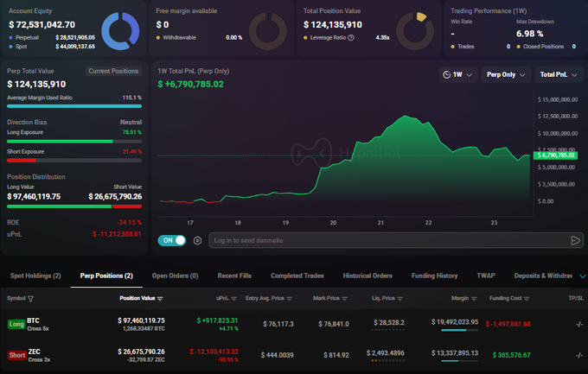The height and width of the screenshot is (374, 588).
Task: Click the $6,790,785.02 chart price label
Action: point(555,155)
